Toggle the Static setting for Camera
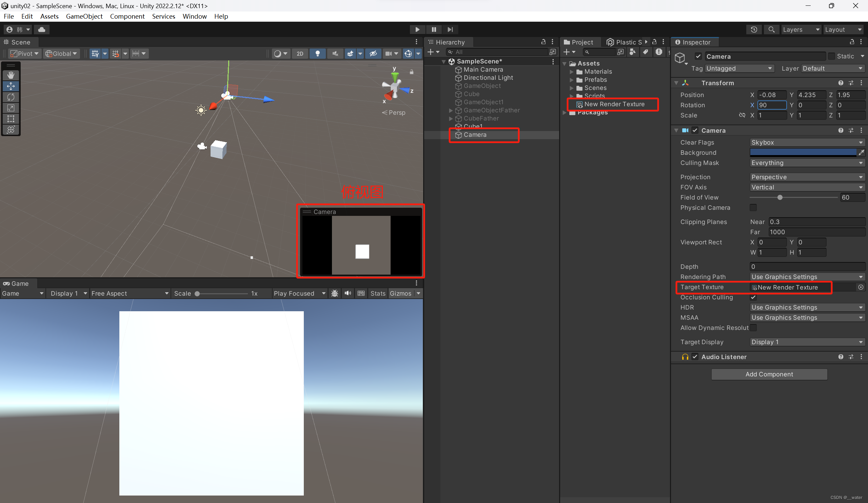This screenshot has height=503, width=868. (831, 56)
